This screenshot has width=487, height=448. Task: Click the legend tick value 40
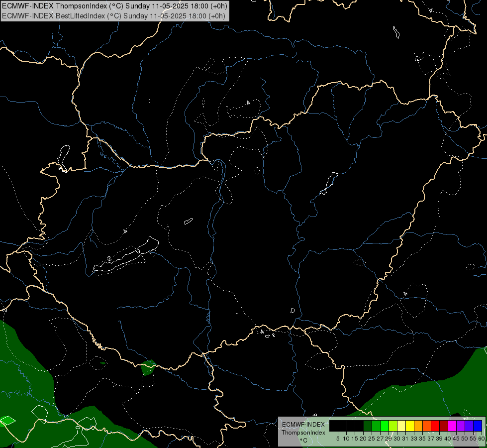[447, 439]
